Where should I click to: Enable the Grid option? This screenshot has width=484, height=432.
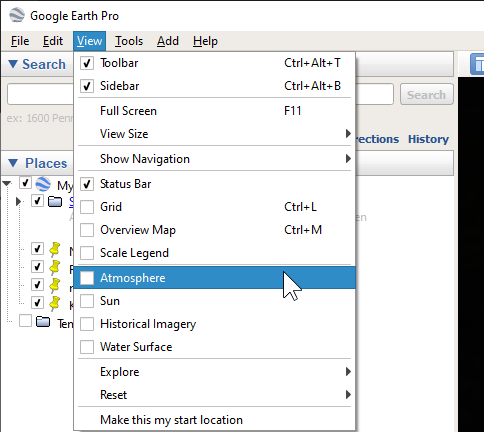point(215,207)
